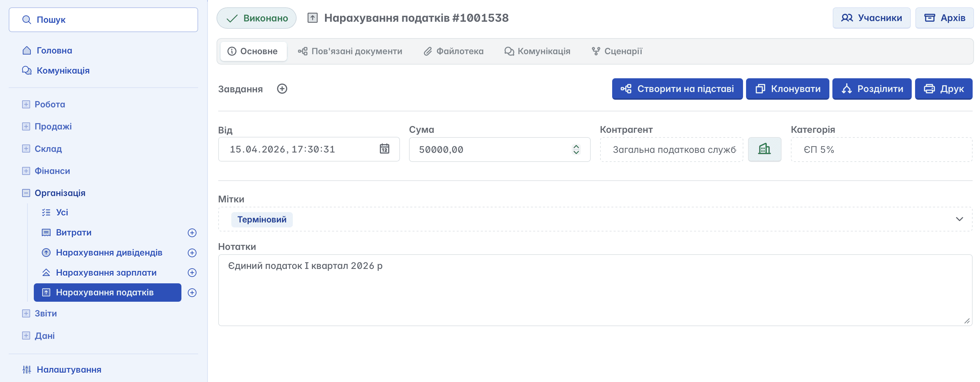This screenshot has height=382, width=980.
Task: Add new Витрати with plus icon
Action: click(192, 232)
